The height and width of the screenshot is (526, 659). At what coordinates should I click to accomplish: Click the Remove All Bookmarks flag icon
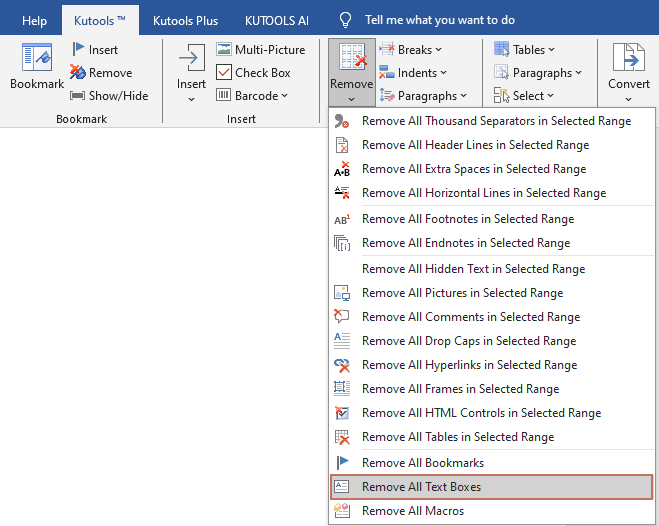click(342, 463)
